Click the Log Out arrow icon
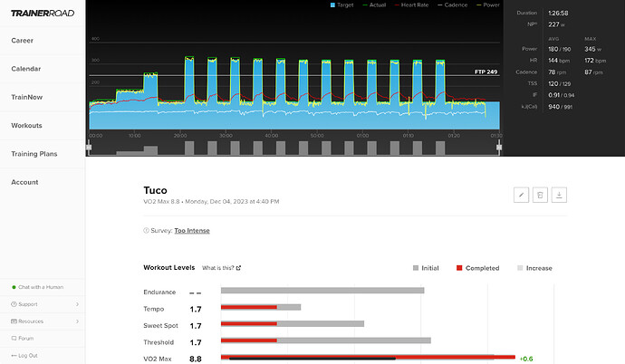625x364 pixels. (x=14, y=356)
